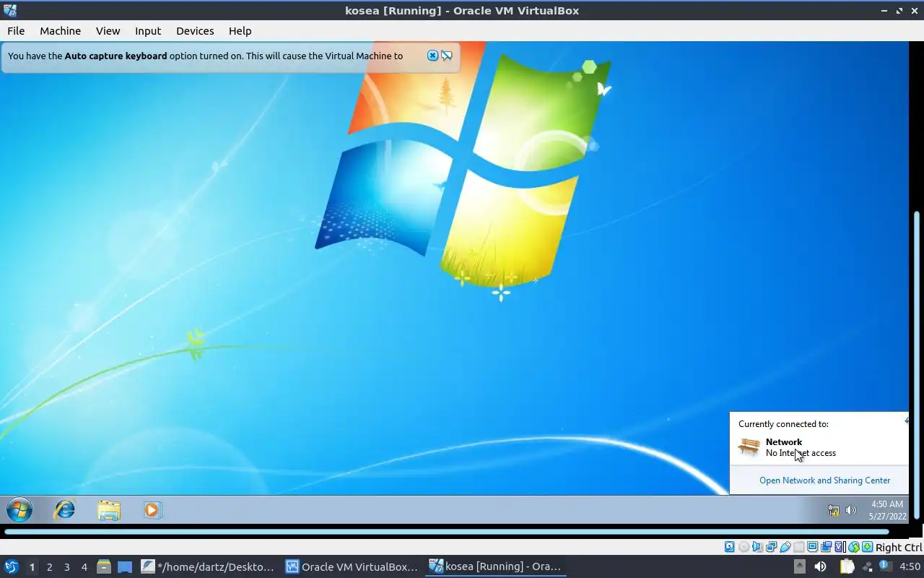Click the recording status icon
The width and height of the screenshot is (924, 578).
pyautogui.click(x=826, y=547)
